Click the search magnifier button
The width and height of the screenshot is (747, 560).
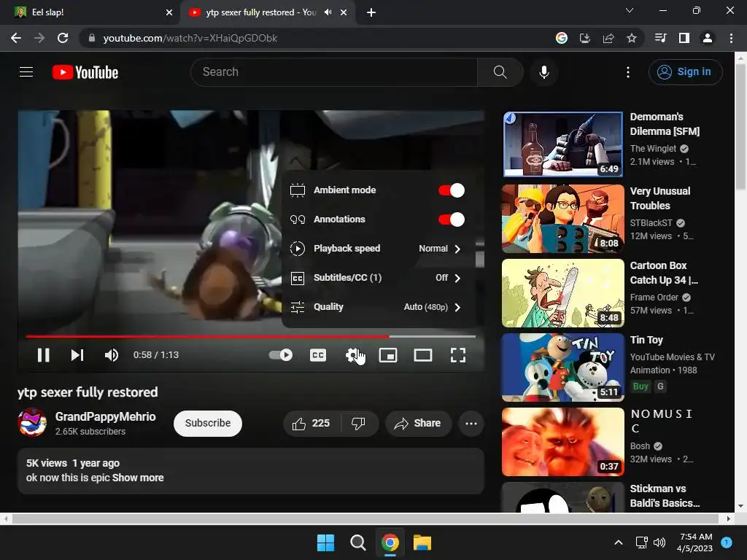(500, 72)
